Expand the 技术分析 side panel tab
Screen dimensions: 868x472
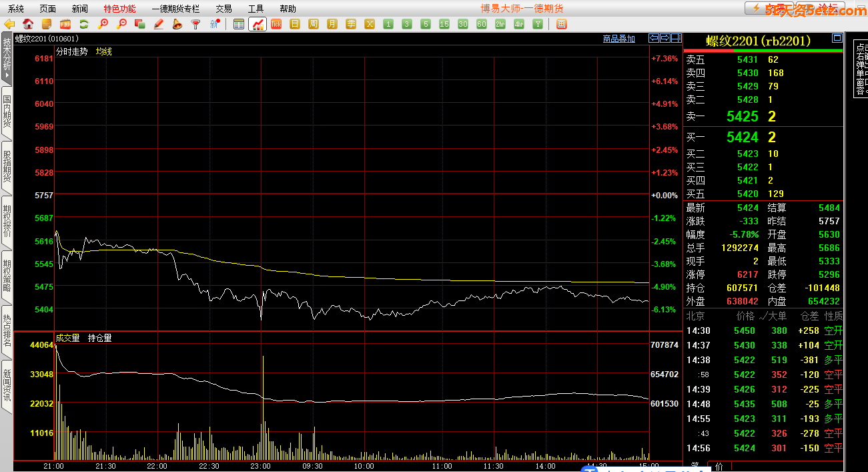(7, 57)
